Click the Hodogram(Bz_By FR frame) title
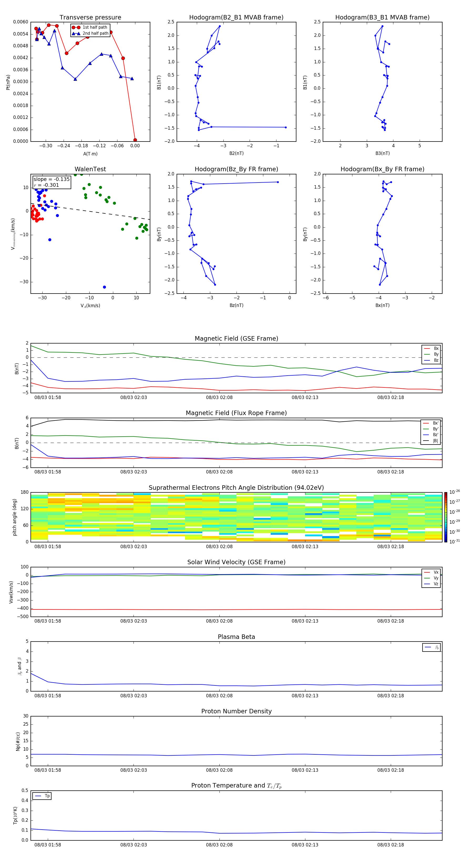This screenshot has height=868, width=473. click(x=236, y=169)
